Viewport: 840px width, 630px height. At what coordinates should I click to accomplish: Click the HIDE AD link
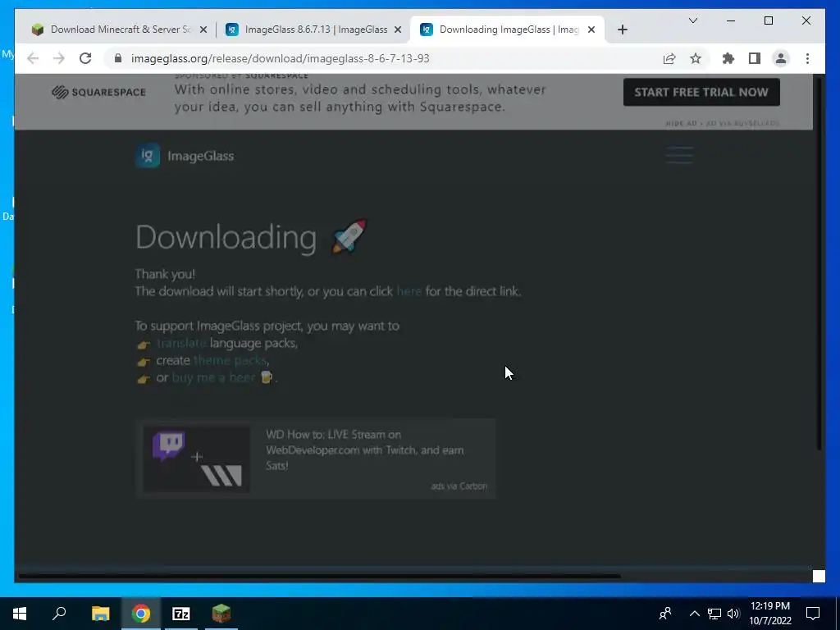coord(681,124)
